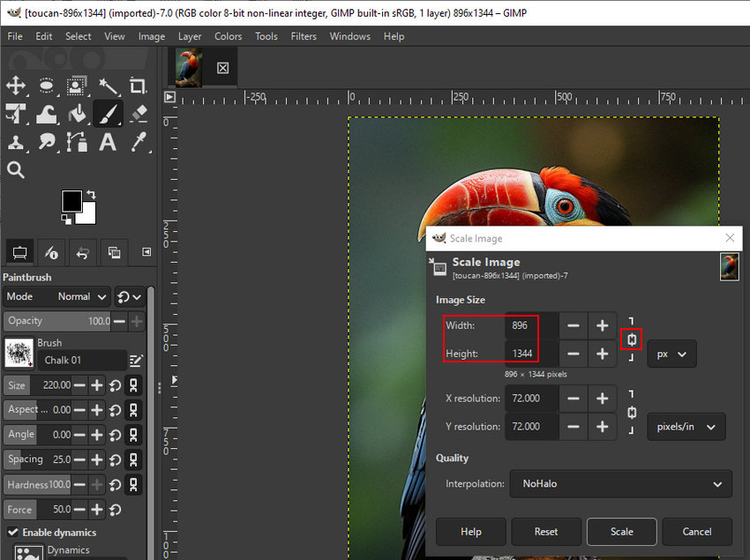Select the Zoom tool
Image resolution: width=750 pixels, height=560 pixels.
[16, 169]
